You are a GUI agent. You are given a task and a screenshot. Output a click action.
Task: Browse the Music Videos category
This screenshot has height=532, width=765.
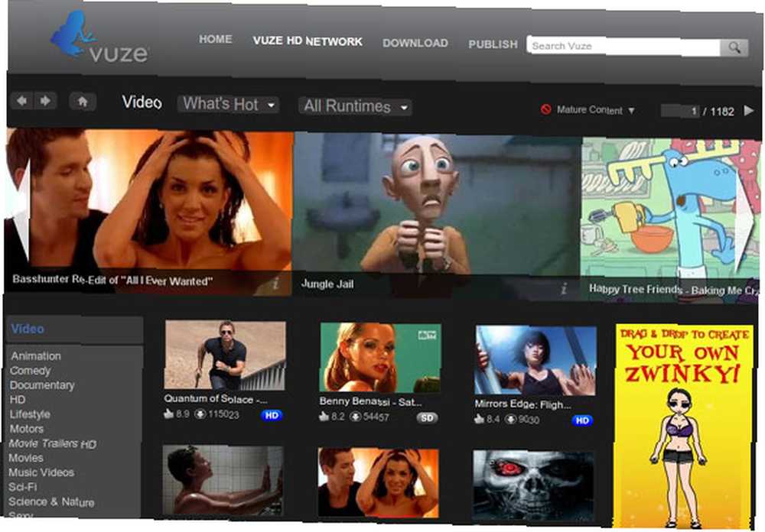[41, 472]
